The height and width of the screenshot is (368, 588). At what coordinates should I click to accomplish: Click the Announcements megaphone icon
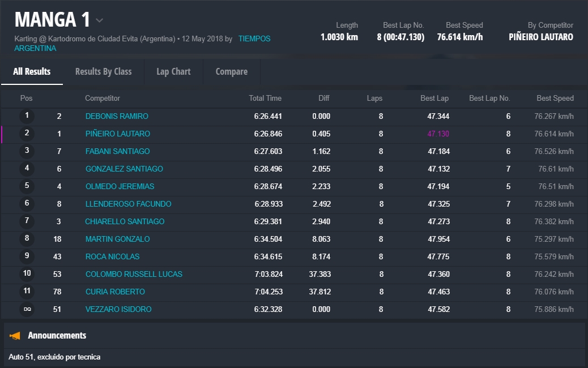click(15, 336)
